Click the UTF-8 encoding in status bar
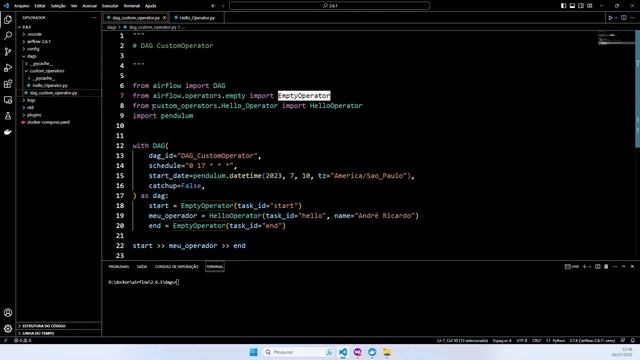The image size is (640, 360). (x=522, y=340)
